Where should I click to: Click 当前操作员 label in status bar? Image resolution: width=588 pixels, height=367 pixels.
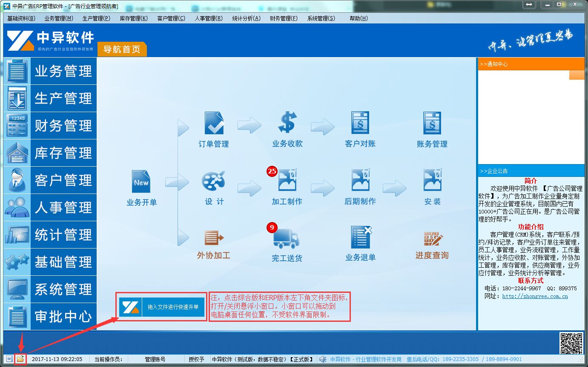108,359
